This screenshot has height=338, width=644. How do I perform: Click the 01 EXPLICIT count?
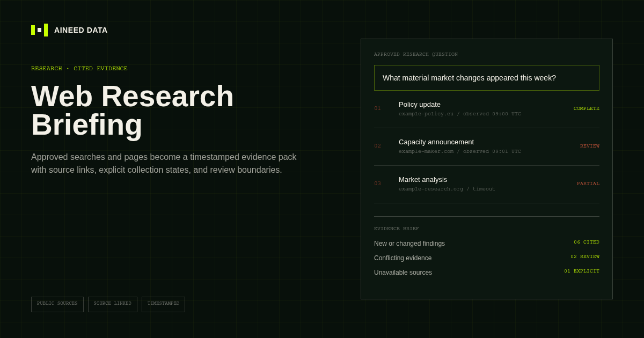(582, 271)
